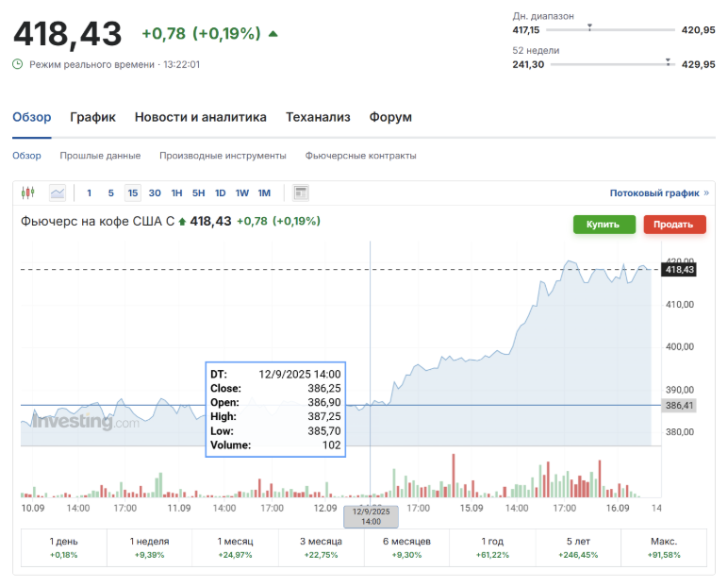Select the Макс. period
The width and height of the screenshot is (728, 587).
[x=664, y=547]
